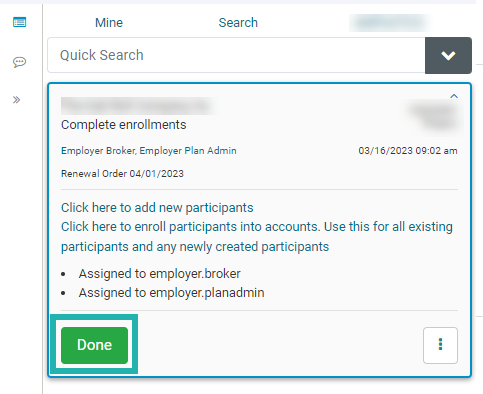Open the Quick Search dropdown arrow
Viewport: 483px width, 394px height.
[448, 55]
